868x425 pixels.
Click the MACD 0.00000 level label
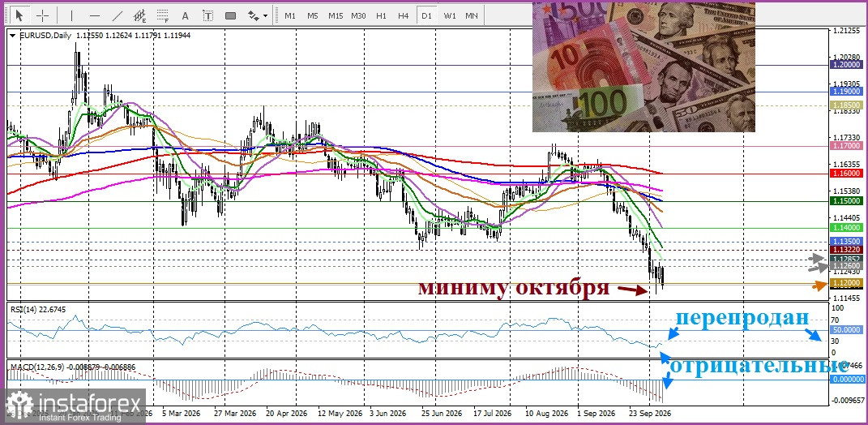[848, 380]
